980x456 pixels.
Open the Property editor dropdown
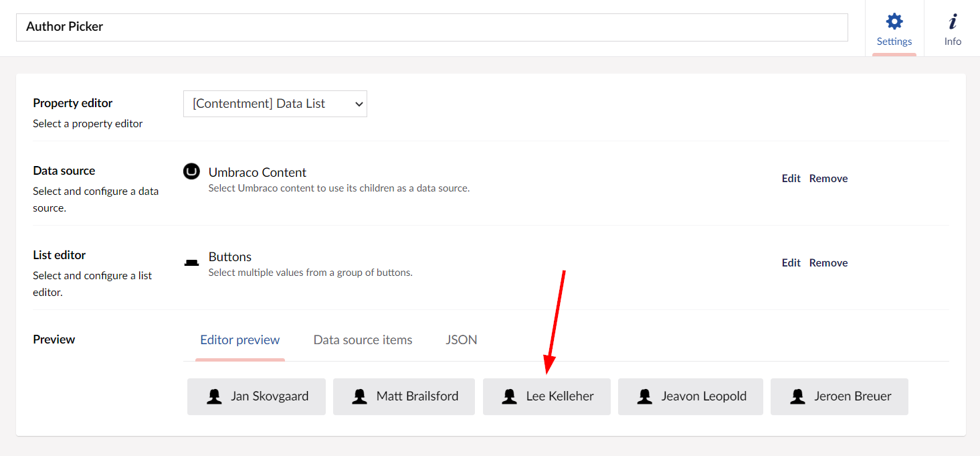[275, 104]
